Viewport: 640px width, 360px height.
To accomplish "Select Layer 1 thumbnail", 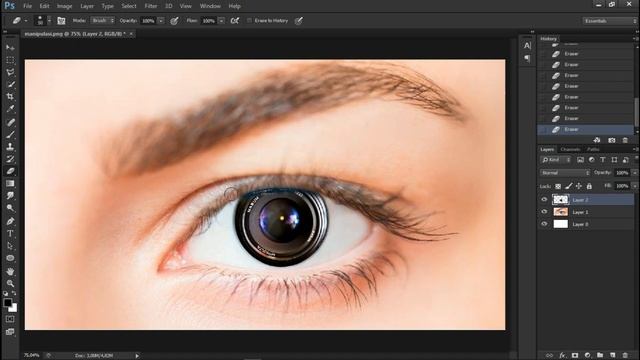I will (x=560, y=212).
